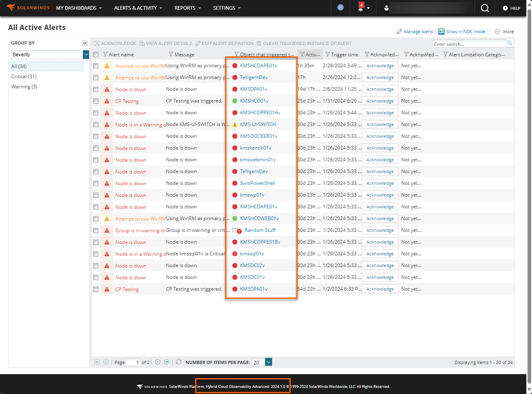Click warning status icon next to KMS-UI-SWITCH
Screen dimensions: 532x394
pyautogui.click(x=235, y=124)
